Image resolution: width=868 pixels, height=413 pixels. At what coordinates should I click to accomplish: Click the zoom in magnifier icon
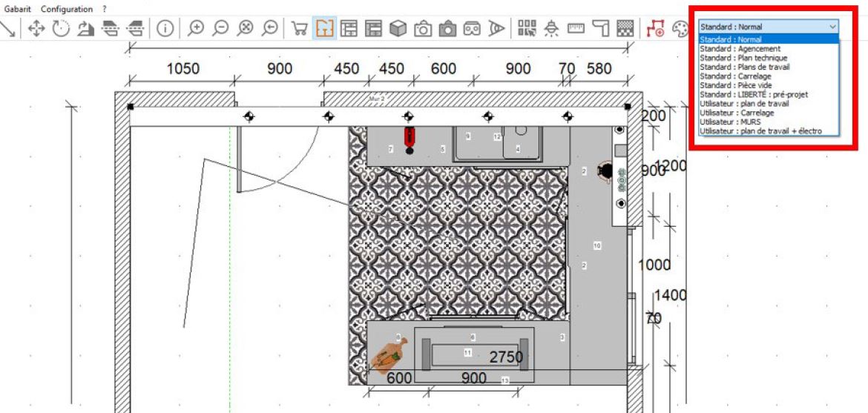196,28
